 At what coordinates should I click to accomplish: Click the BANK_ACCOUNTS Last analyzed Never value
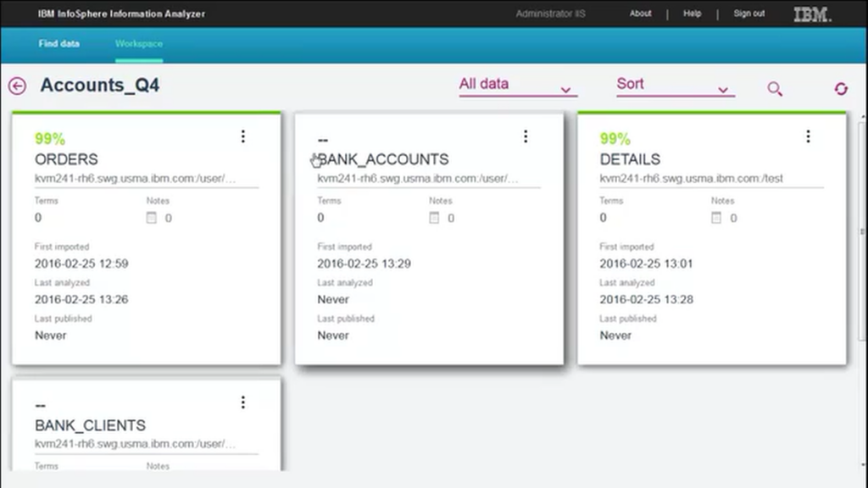tap(333, 299)
